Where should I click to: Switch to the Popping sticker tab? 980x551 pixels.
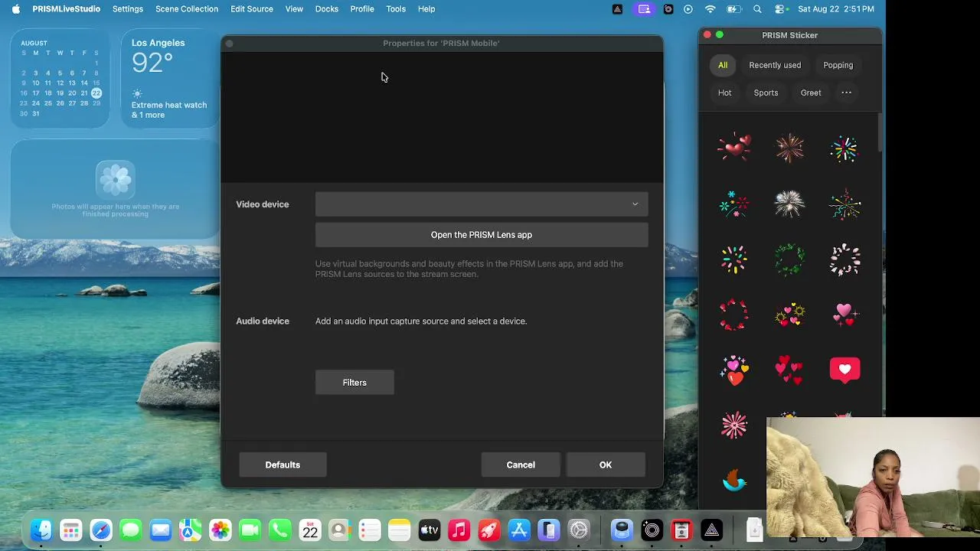click(838, 65)
